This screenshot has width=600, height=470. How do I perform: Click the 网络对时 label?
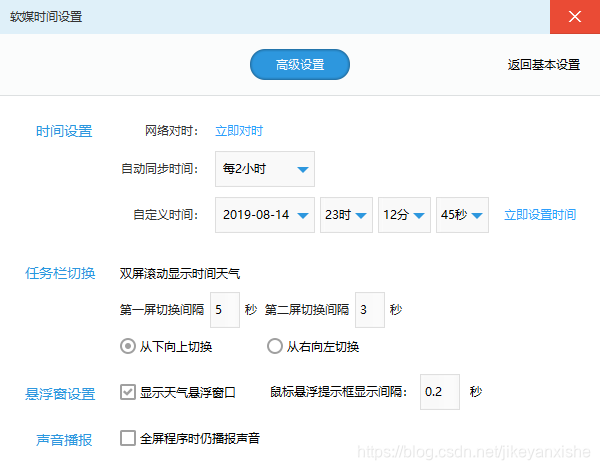(x=171, y=131)
